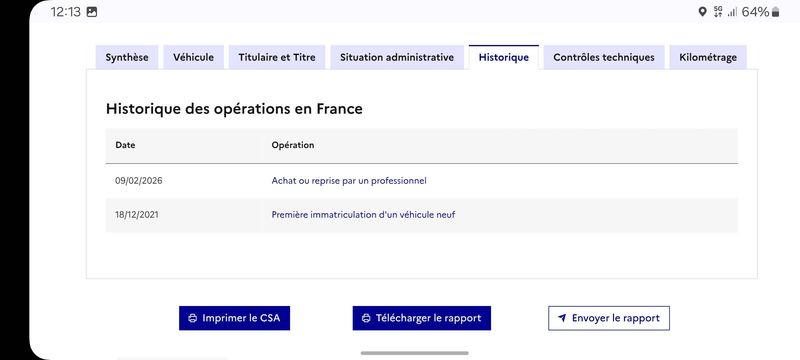This screenshot has width=800, height=360.
Task: Click the Télécharger le rapport button
Action: tap(421, 318)
